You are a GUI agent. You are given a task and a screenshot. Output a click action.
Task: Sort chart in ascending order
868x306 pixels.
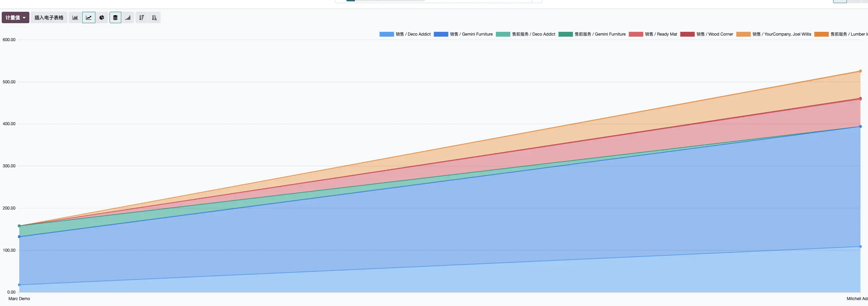[154, 18]
